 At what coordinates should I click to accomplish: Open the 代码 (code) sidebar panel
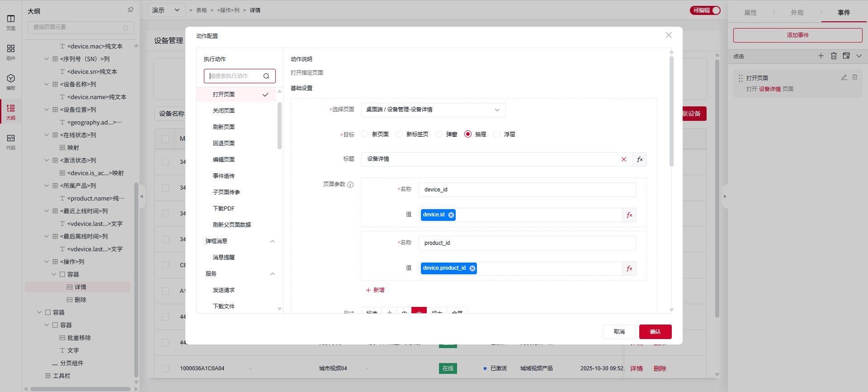tap(11, 141)
